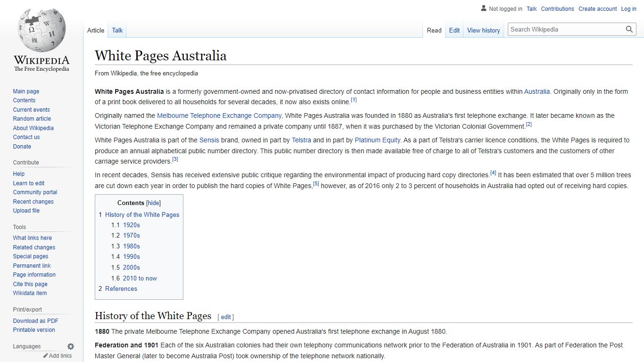Go to Main page in sidebar
This screenshot has width=644, height=362.
(x=26, y=91)
